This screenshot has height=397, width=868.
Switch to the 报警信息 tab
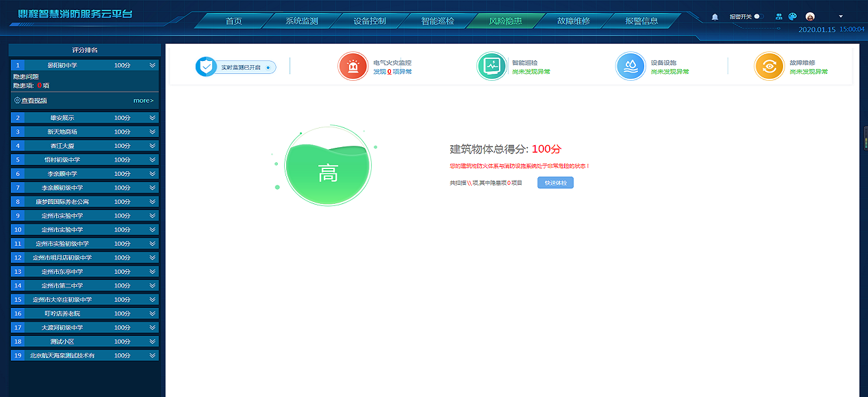(641, 21)
